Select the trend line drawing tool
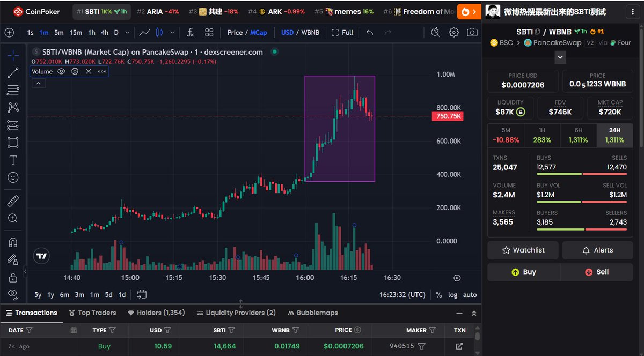Screen dimensions: 644x356 pos(13,73)
